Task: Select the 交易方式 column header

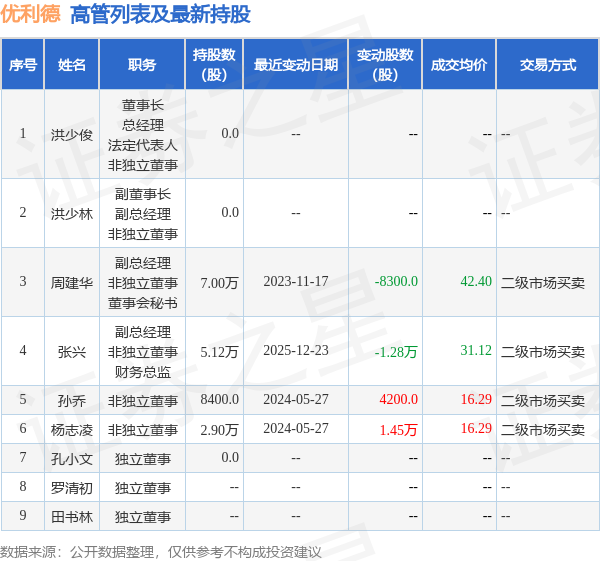Action: (x=548, y=65)
